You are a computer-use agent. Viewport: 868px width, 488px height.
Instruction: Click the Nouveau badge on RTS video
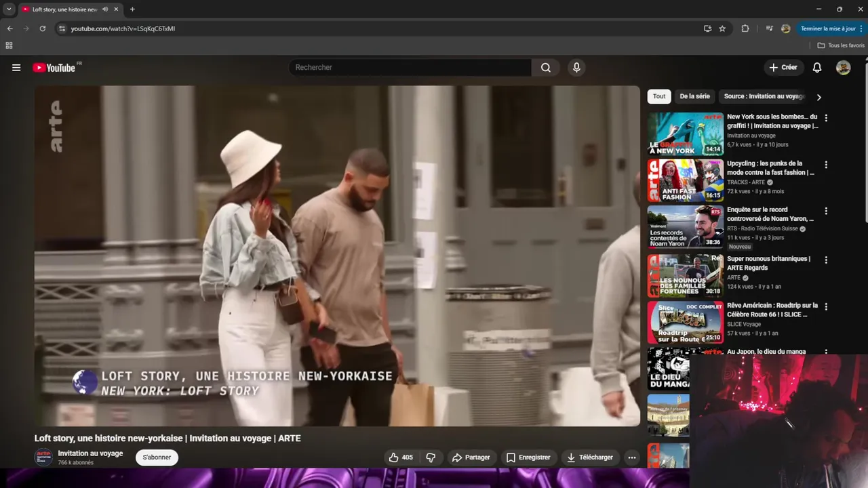740,247
